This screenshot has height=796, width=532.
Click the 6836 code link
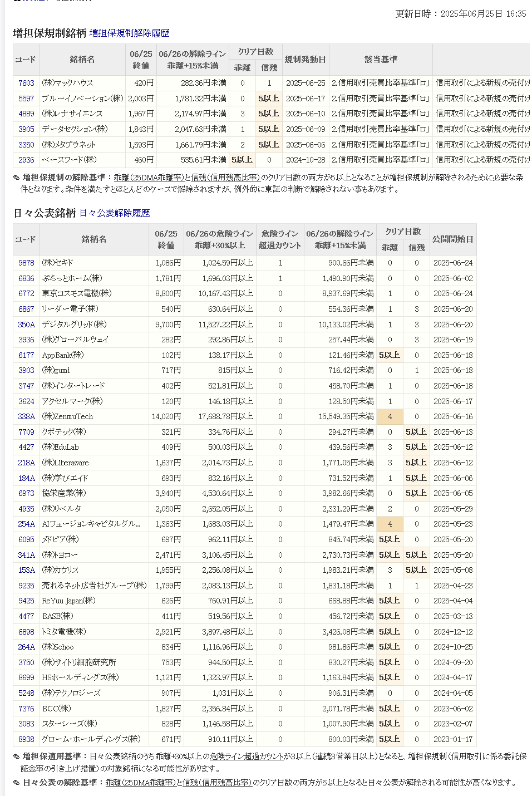point(26,278)
